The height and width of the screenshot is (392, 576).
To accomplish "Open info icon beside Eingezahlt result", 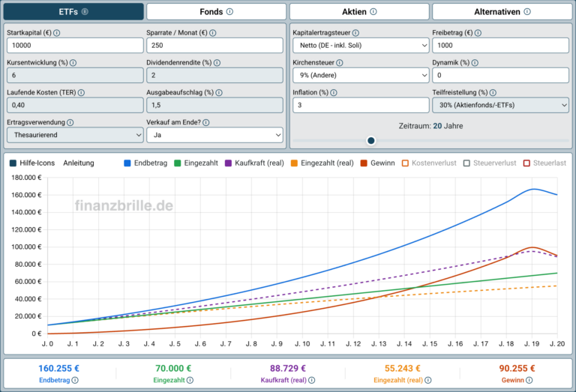I will pos(190,380).
